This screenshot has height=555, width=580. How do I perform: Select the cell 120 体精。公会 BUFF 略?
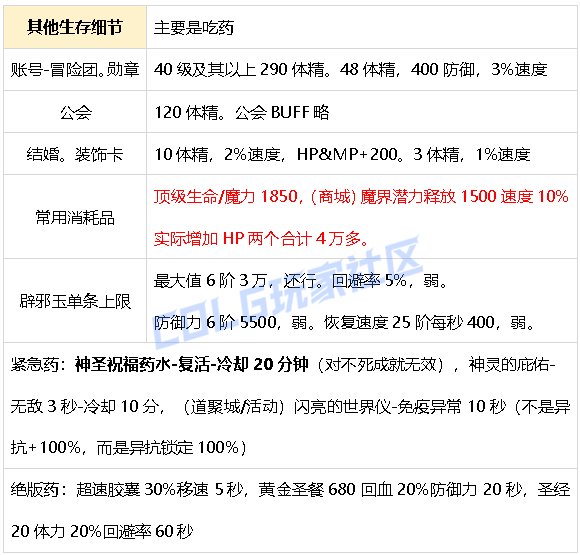(x=362, y=112)
